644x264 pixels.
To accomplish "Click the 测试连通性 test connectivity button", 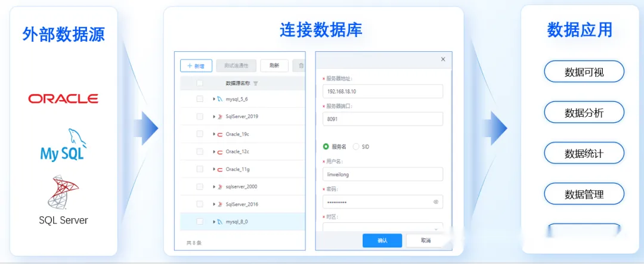I will coord(236,66).
